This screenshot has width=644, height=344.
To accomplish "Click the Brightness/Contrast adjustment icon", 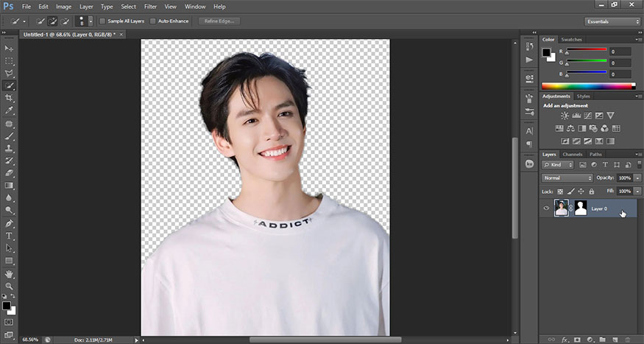I will pyautogui.click(x=565, y=116).
